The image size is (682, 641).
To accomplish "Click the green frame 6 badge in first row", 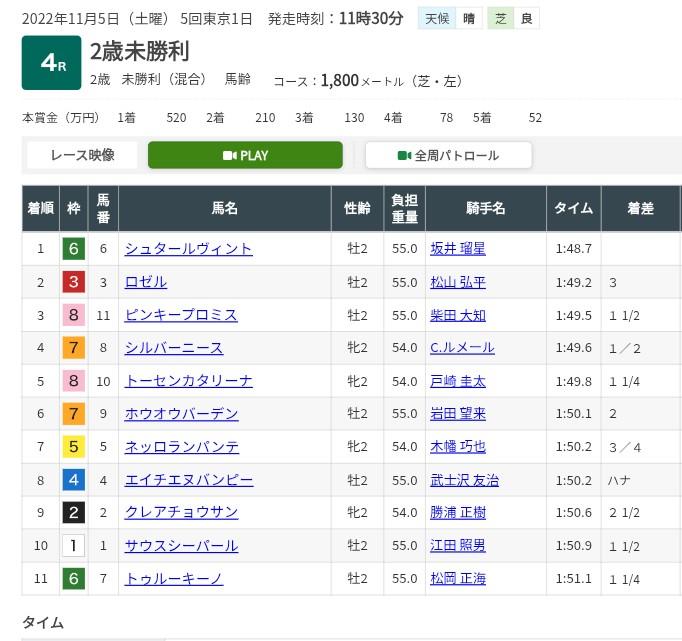I will point(73,249).
